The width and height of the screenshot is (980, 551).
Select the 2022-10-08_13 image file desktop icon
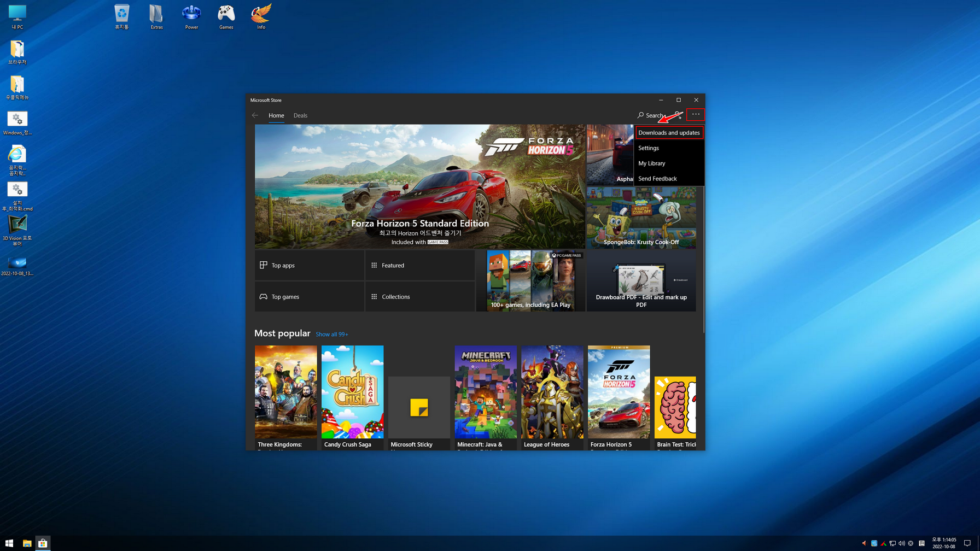point(17,266)
